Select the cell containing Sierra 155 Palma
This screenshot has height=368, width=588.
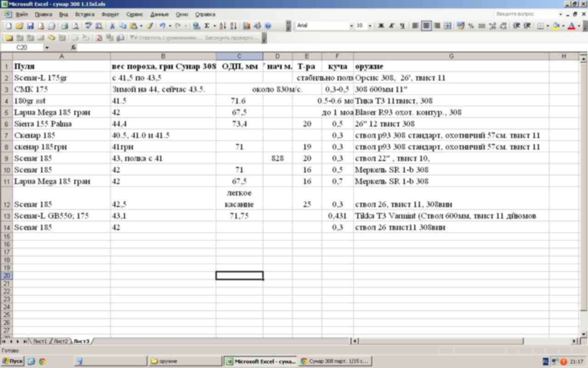(62, 124)
